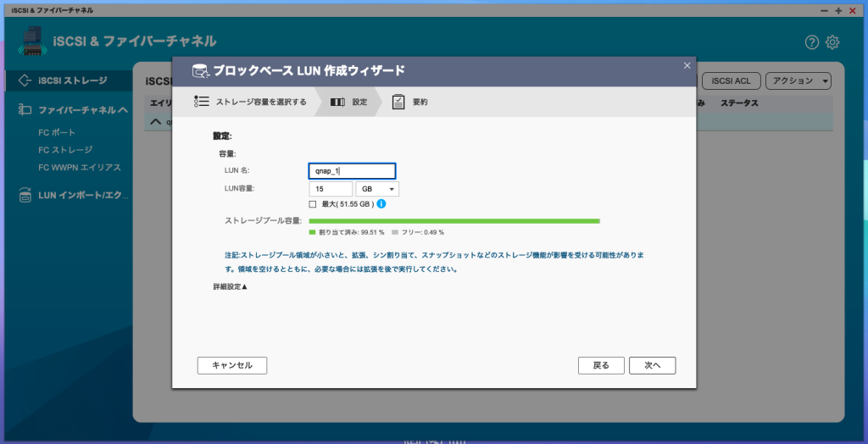
Task: Open the アクション dropdown menu
Action: [x=798, y=80]
